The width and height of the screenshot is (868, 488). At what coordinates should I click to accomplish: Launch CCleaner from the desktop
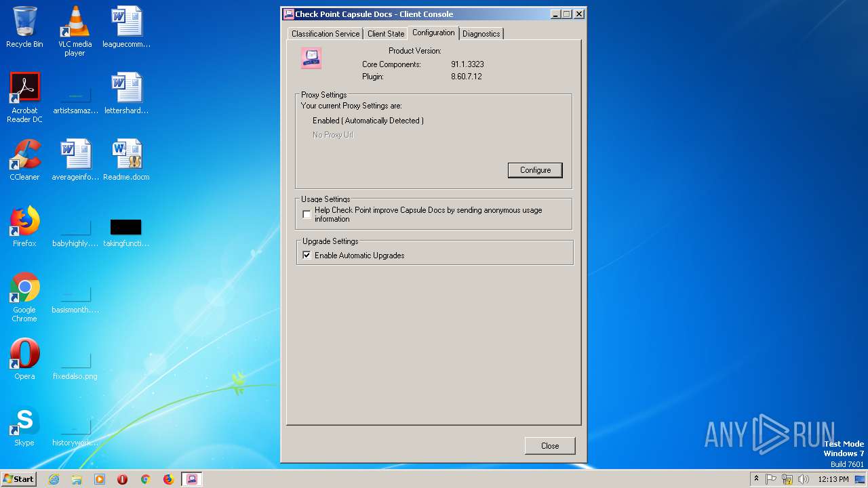(x=24, y=161)
